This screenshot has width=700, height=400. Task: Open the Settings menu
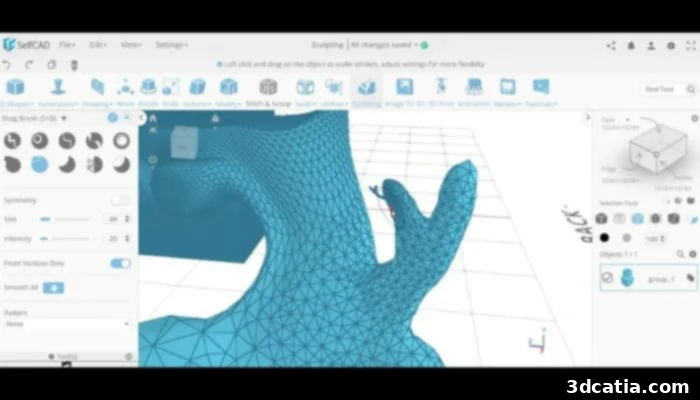(x=171, y=45)
